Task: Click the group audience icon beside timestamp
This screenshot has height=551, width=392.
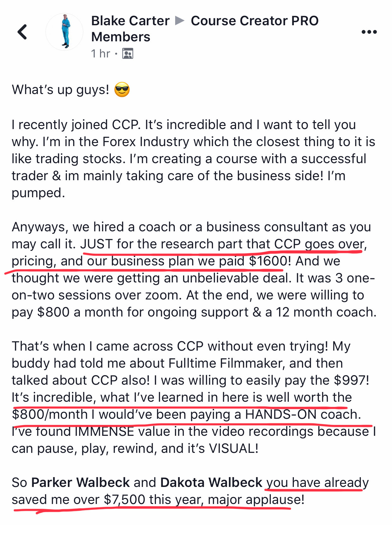Action: point(128,54)
